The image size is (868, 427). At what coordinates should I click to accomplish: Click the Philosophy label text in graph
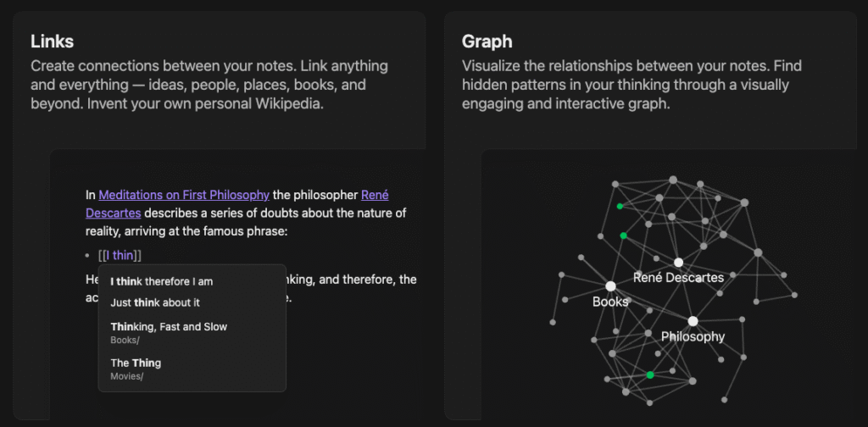(x=693, y=336)
